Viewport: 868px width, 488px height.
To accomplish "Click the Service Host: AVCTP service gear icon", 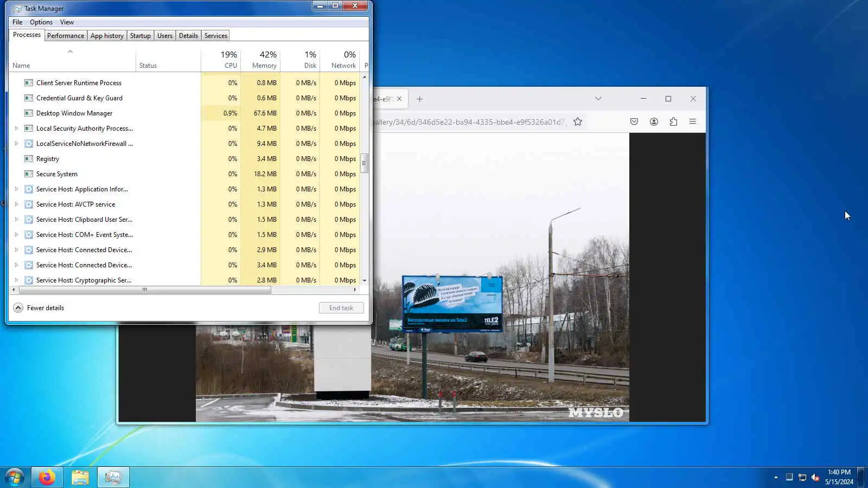I will (x=29, y=204).
